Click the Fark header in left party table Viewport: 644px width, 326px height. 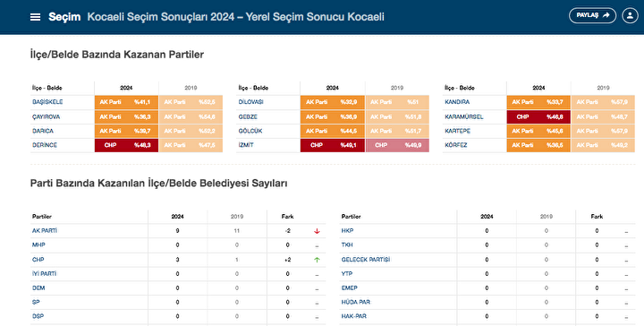287,217
